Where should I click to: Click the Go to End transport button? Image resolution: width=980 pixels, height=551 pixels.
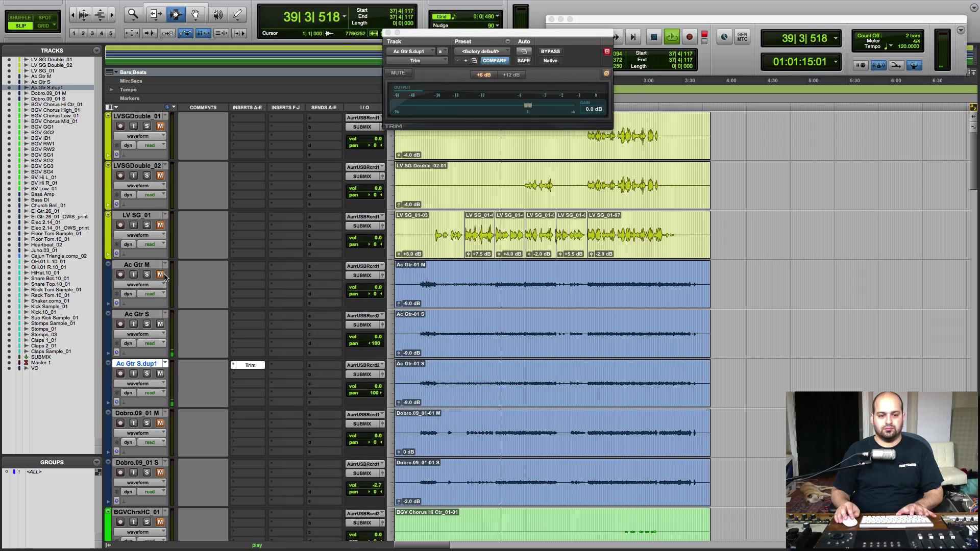(633, 37)
